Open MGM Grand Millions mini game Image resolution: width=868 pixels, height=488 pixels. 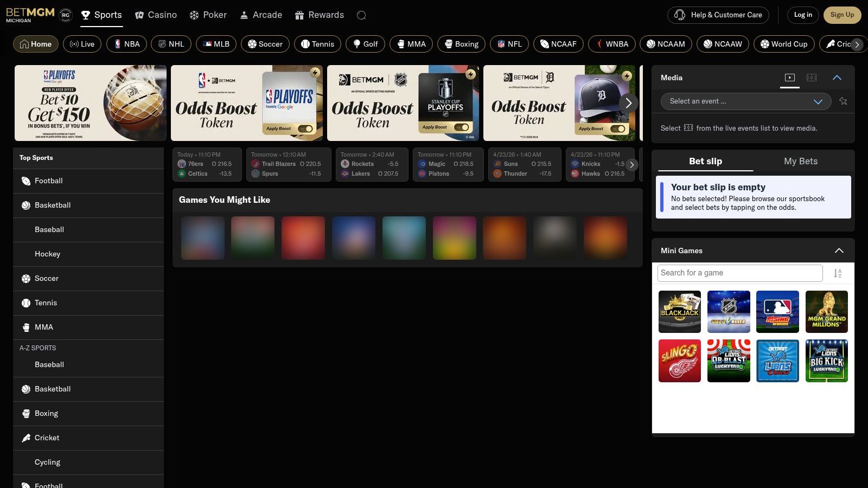[x=826, y=312]
